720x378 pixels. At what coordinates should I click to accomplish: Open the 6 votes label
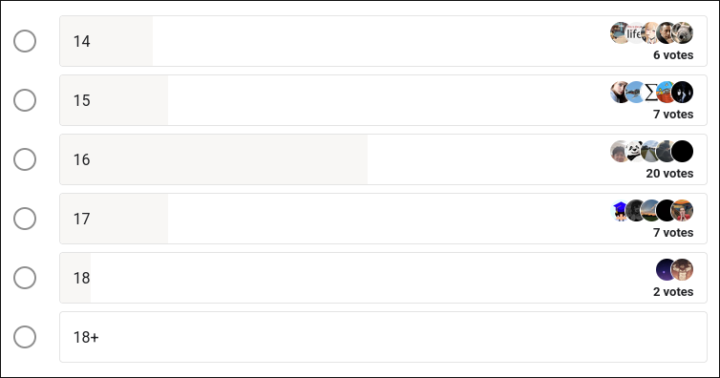point(673,55)
